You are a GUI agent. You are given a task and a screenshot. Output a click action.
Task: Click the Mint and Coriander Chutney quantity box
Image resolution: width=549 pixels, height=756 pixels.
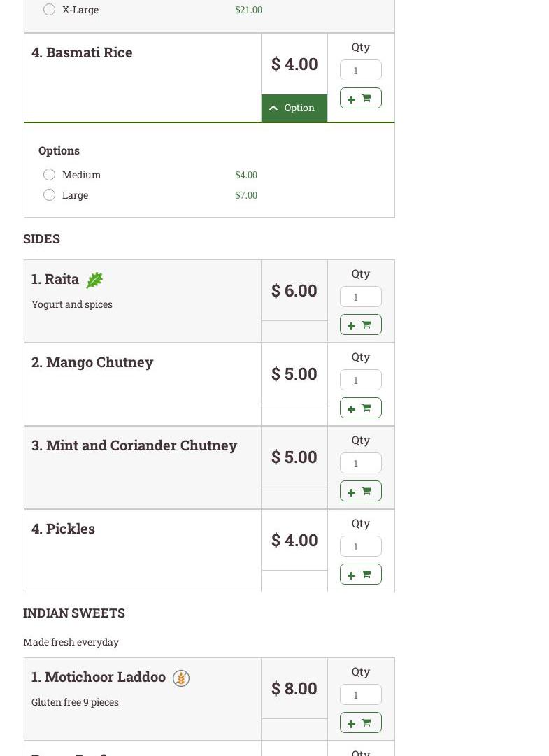click(360, 463)
